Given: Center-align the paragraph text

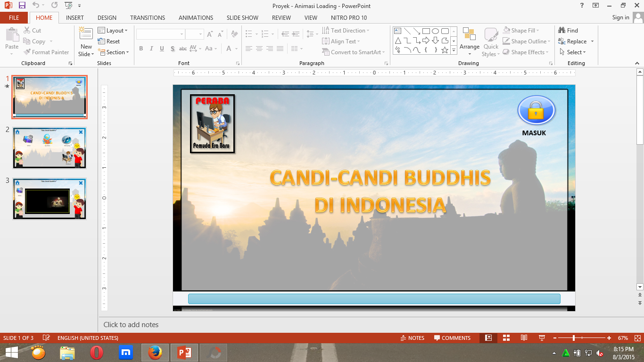Looking at the screenshot, I should [x=259, y=49].
